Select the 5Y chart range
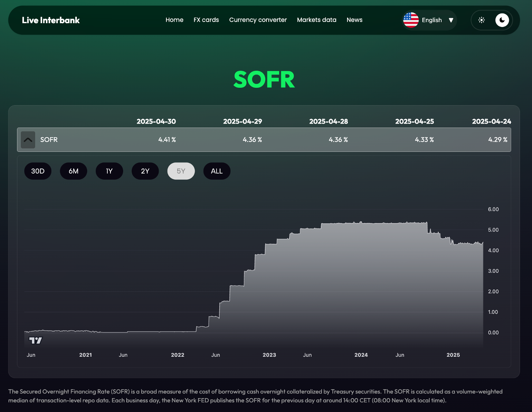 point(181,171)
